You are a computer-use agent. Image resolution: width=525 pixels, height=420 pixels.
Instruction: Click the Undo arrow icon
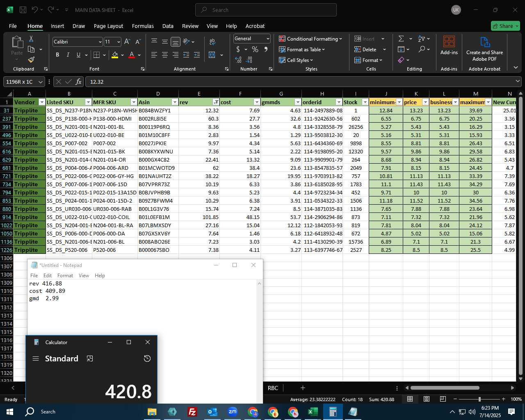click(35, 9)
